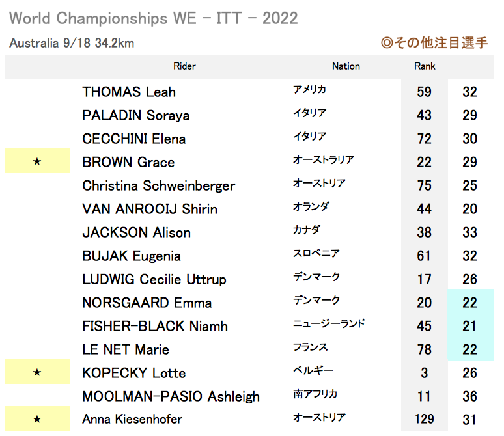
Task: Click highlighted value 22 for NORSGAARD Emma
Action: 469,303
